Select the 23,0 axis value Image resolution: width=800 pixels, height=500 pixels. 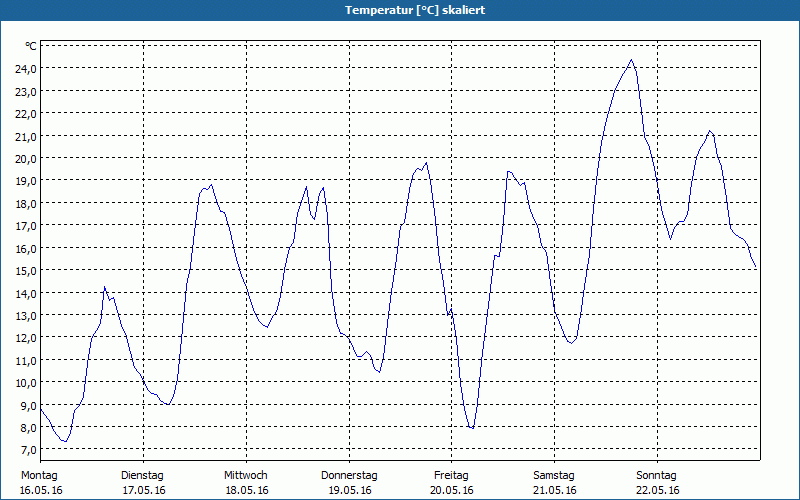pos(26,91)
